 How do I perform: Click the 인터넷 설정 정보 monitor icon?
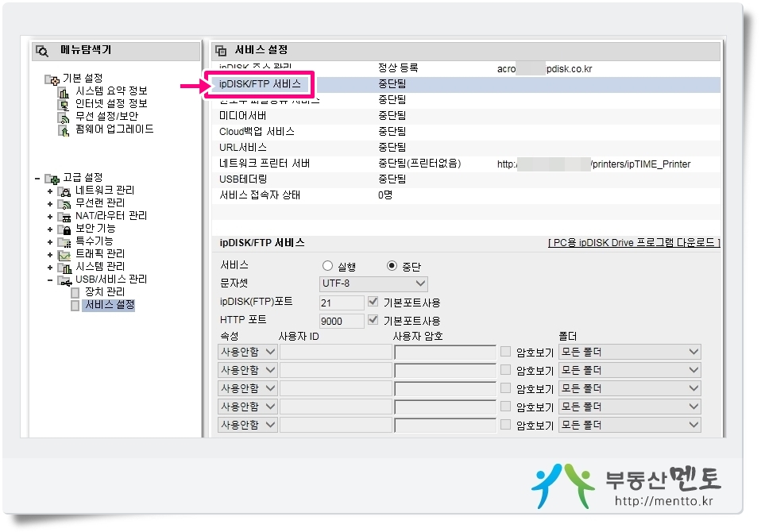coord(64,104)
